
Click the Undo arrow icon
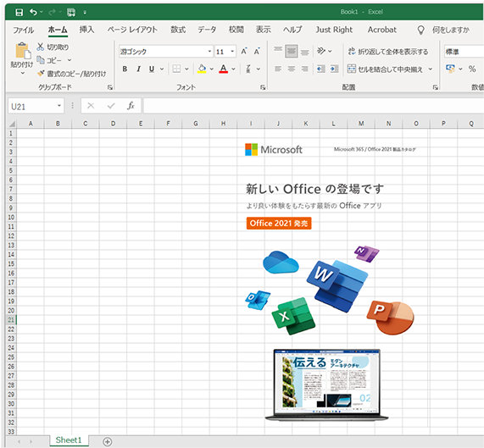tap(33, 12)
